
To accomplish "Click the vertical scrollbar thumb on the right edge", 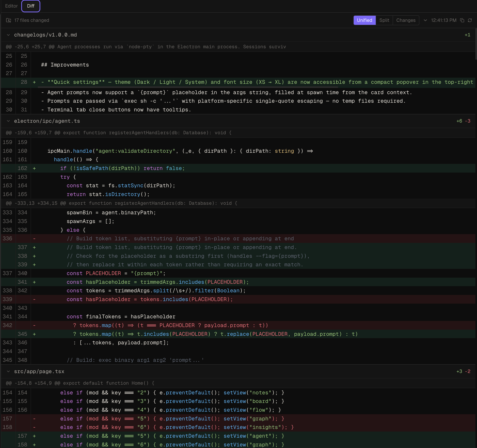I will pos(476,44).
